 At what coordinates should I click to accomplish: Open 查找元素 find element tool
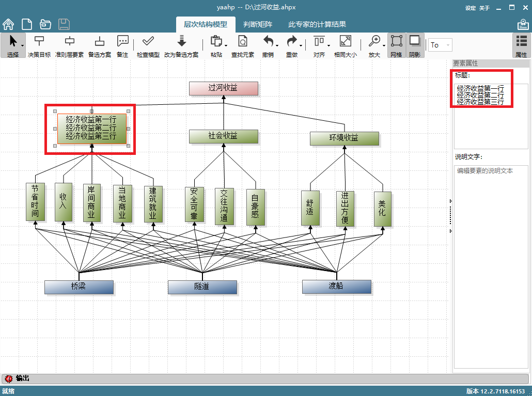click(x=242, y=46)
